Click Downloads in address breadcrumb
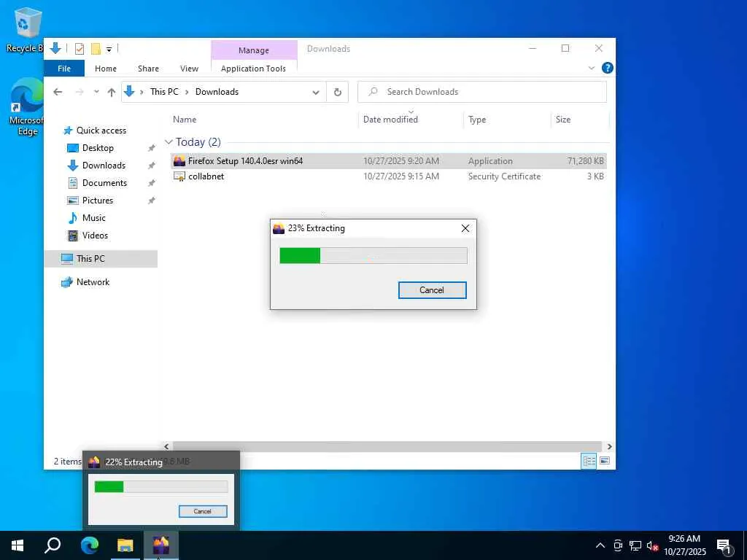The image size is (747, 560). 217,91
